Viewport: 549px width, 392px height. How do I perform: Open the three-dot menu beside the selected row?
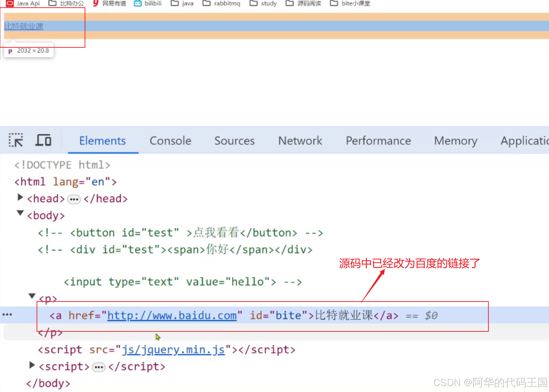pos(7,315)
